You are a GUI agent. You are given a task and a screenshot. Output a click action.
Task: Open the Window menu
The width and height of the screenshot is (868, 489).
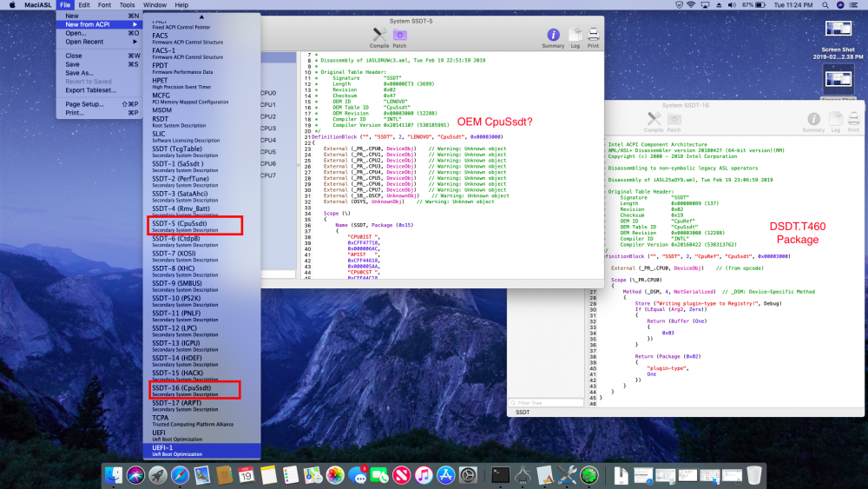[x=155, y=5]
